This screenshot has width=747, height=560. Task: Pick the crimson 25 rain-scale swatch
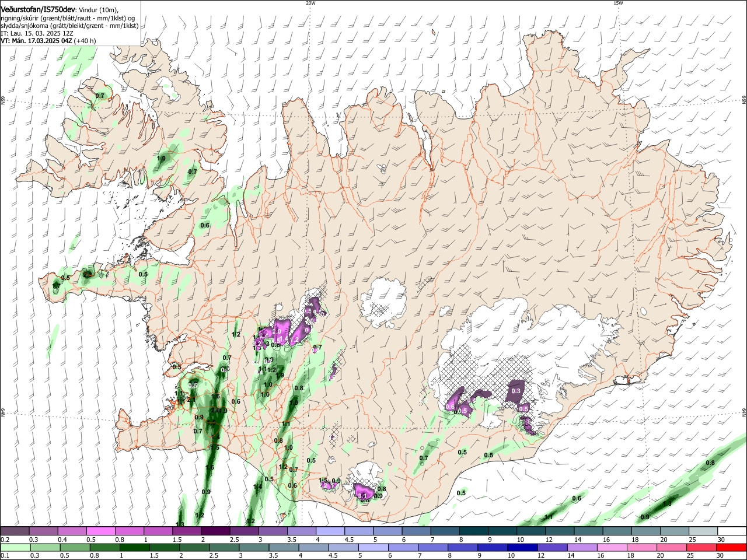[x=701, y=547]
